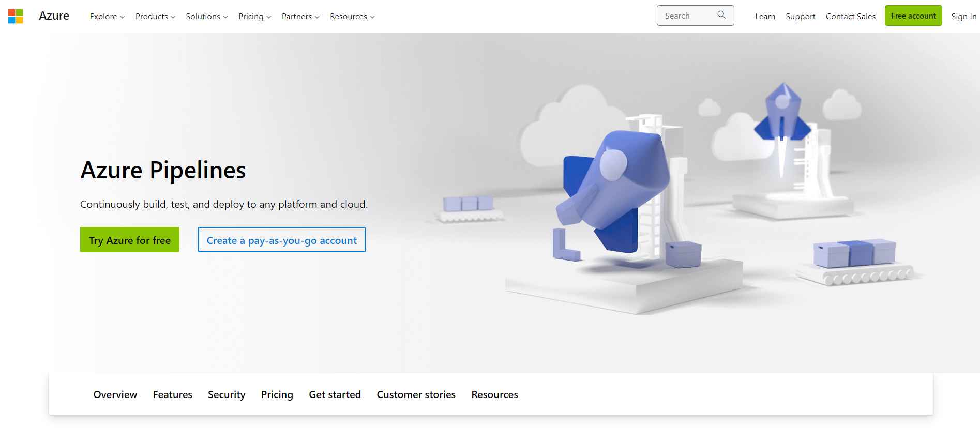Click the Try Azure for free button
This screenshot has height=428, width=980.
(130, 240)
